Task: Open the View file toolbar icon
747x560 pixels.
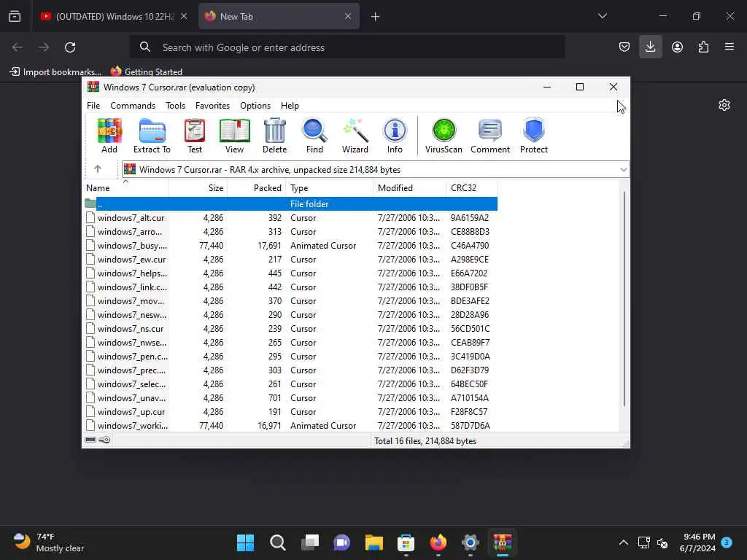Action: 234,136
